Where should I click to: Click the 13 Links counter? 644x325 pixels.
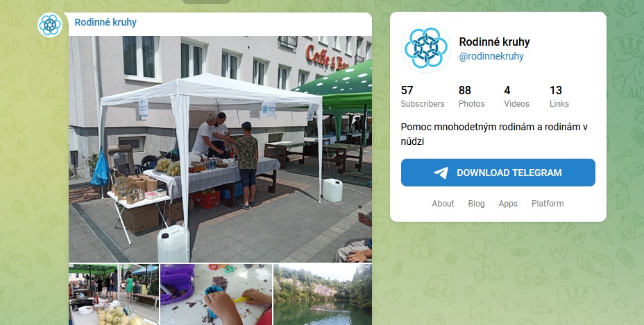point(559,96)
